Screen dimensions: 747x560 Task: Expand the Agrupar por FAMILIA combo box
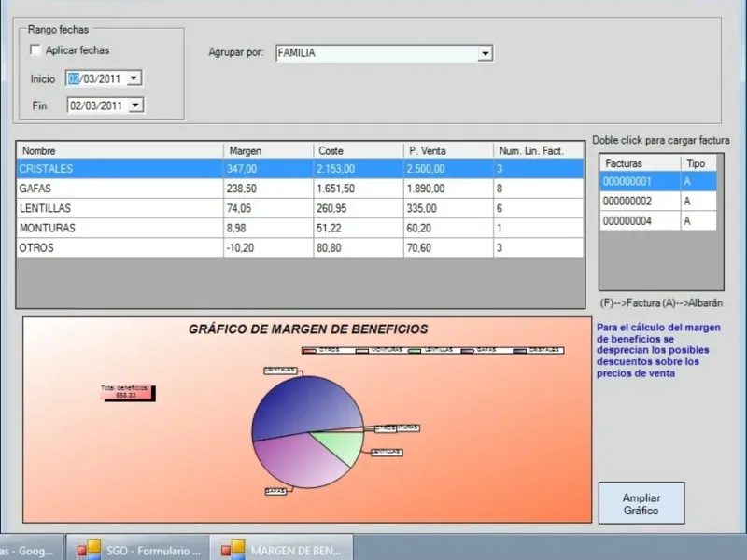pos(485,53)
